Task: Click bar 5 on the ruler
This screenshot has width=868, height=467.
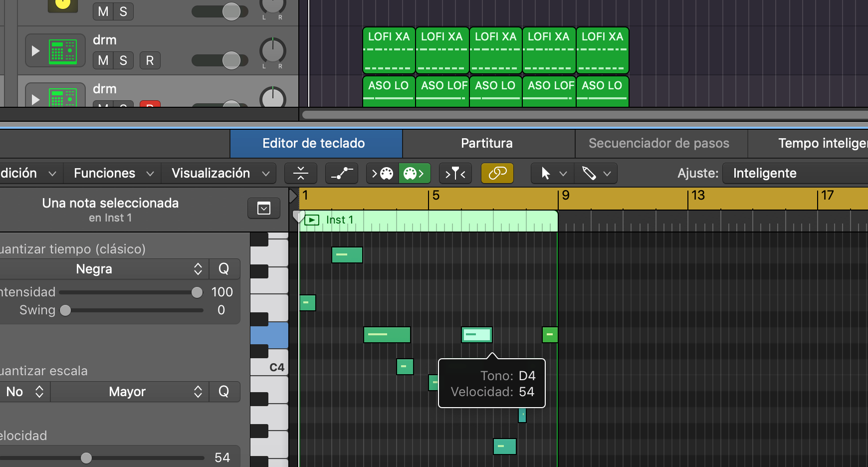Action: [435, 196]
